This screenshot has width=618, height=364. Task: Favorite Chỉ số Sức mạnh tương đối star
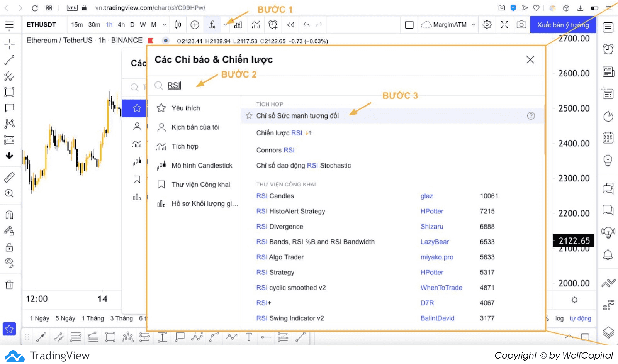coord(249,116)
